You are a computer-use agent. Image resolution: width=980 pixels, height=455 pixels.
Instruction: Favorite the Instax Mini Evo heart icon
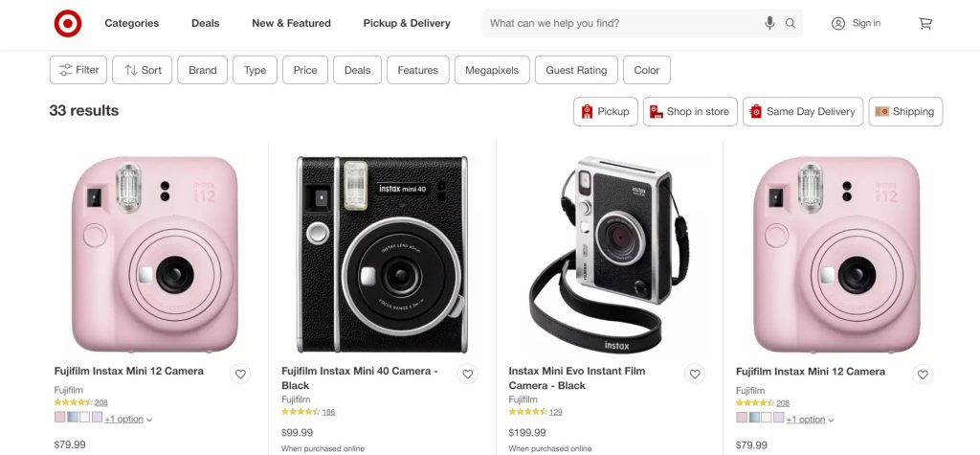(x=696, y=375)
